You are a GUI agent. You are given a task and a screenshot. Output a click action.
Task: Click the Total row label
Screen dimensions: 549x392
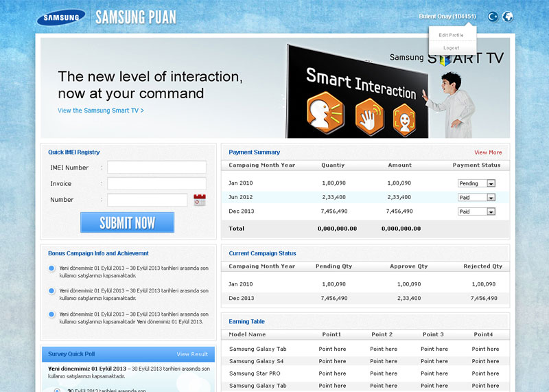point(236,229)
